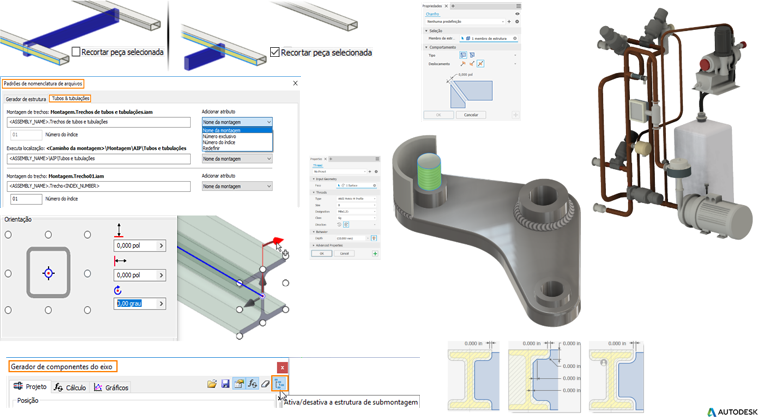Select first Direction icon in Thread panel

tap(339, 225)
